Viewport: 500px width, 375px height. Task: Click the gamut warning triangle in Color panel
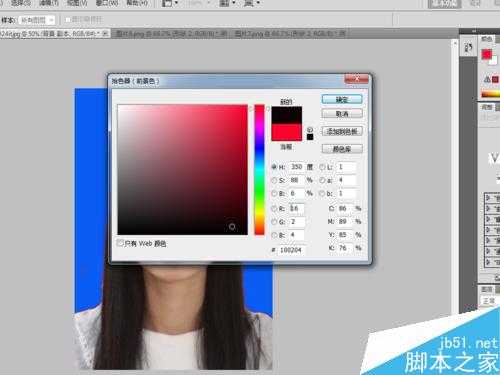pos(487,79)
